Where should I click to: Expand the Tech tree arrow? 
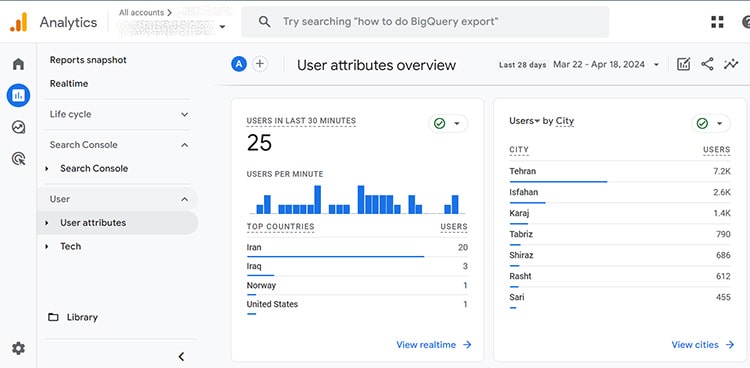47,246
